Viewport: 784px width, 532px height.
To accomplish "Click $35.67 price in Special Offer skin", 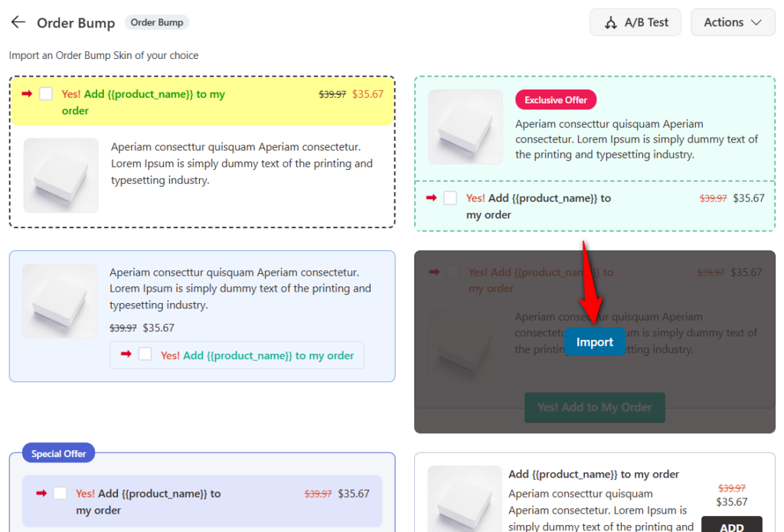I will (x=354, y=494).
